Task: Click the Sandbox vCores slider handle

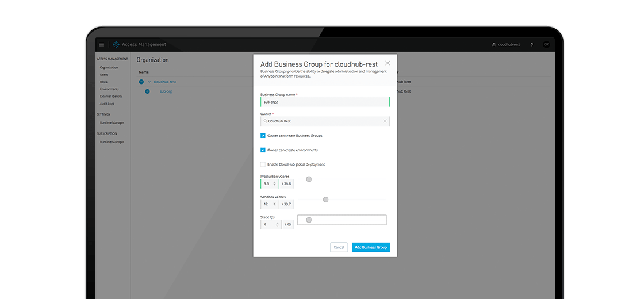Action: point(325,200)
